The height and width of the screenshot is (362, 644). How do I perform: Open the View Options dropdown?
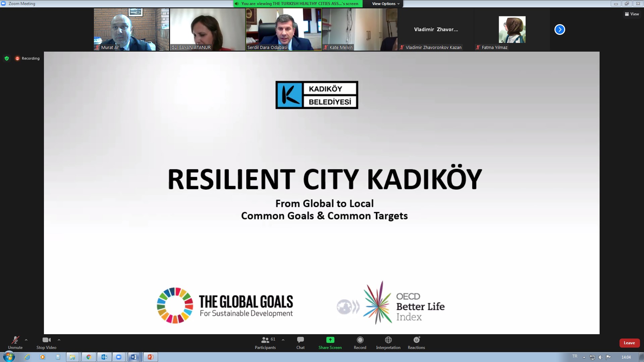386,4
